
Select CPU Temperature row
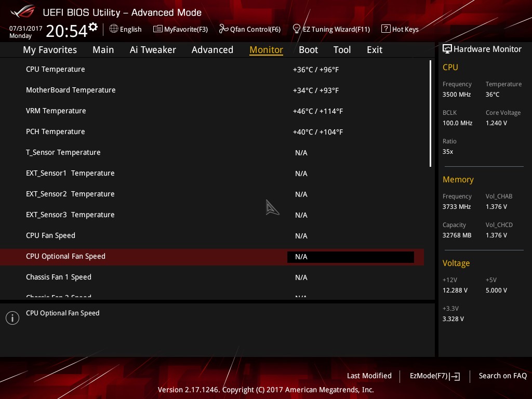[x=212, y=69]
